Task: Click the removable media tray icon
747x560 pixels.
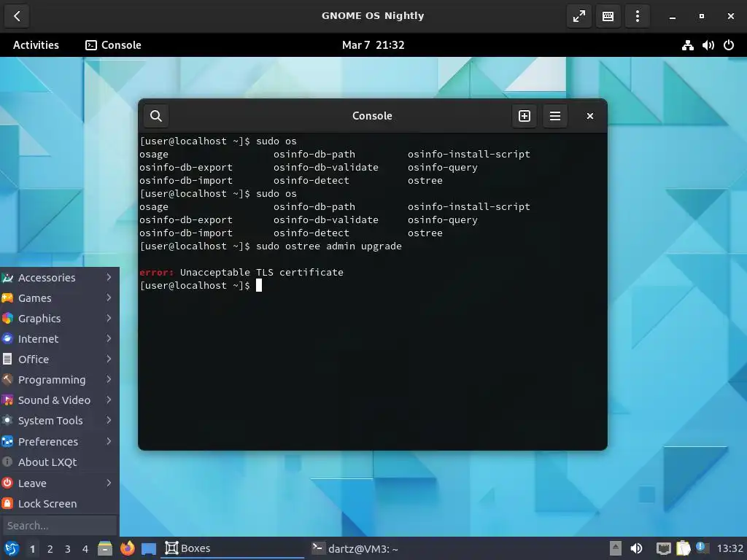Action: (x=616, y=548)
